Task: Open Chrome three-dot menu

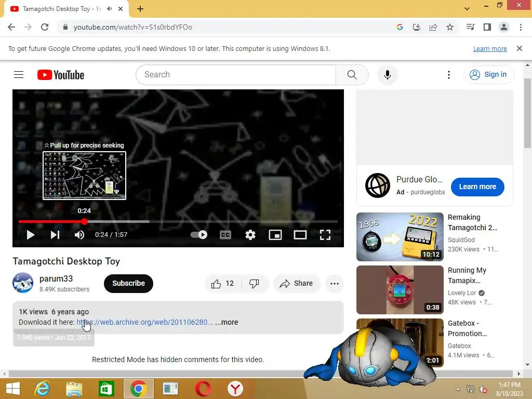Action: 521,27
